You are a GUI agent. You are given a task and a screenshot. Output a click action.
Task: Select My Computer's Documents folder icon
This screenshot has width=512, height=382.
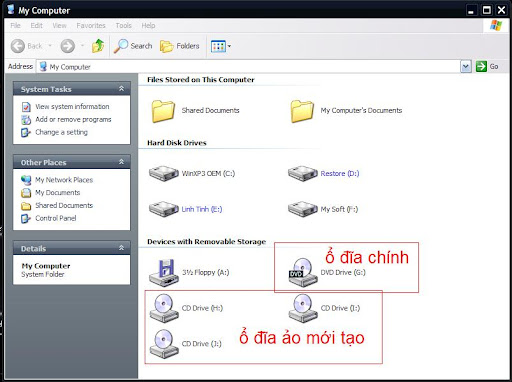tap(302, 111)
